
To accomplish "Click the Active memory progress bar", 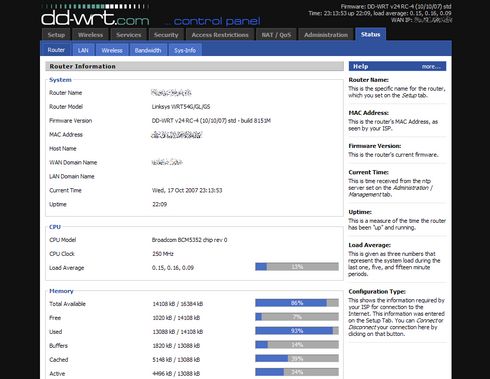I will tap(297, 372).
